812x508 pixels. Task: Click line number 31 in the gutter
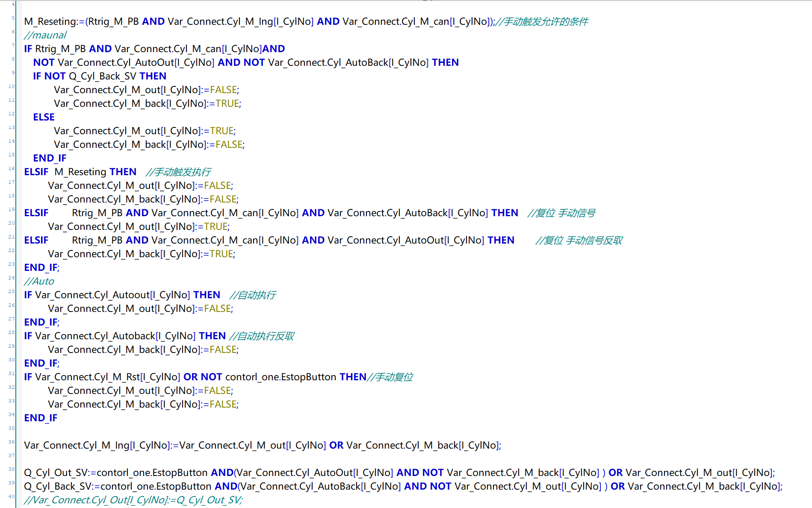[x=12, y=373]
